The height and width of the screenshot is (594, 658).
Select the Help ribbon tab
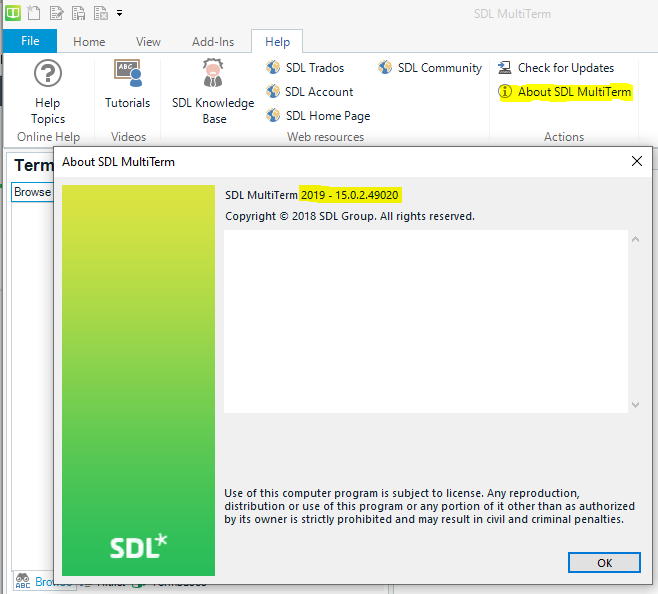[277, 42]
